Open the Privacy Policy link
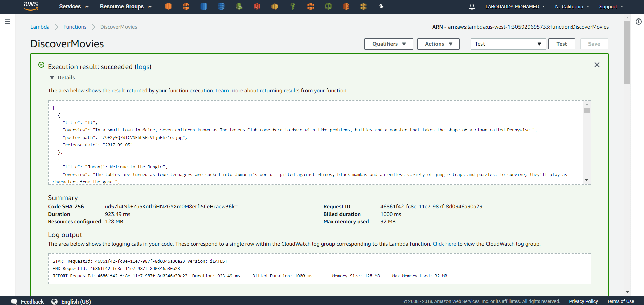The image size is (644, 305). 583,301
